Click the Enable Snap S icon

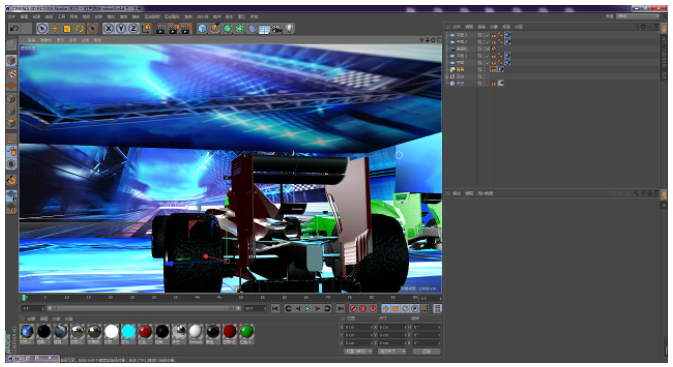tap(12, 164)
